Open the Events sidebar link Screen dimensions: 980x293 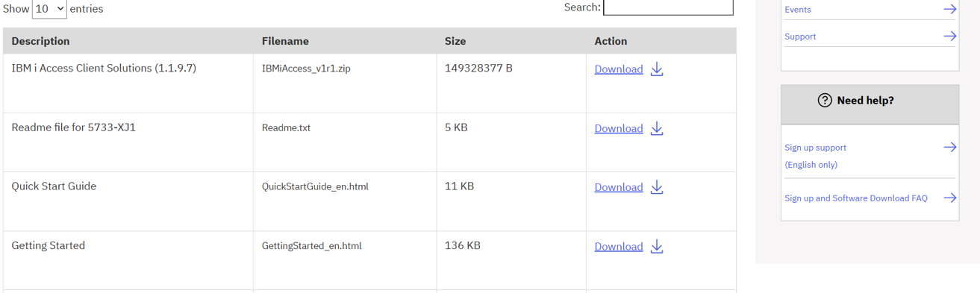798,10
